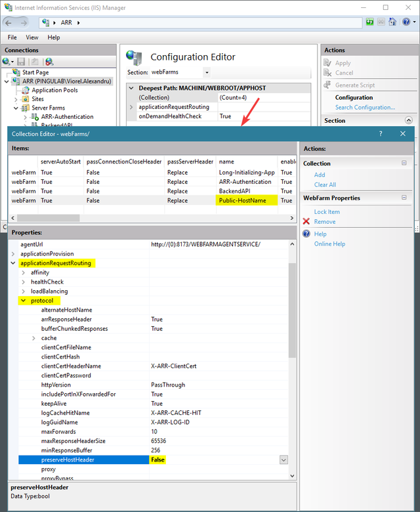The height and width of the screenshot is (512, 420).
Task: Collapse the ARR server tree node
Action: tap(7, 81)
